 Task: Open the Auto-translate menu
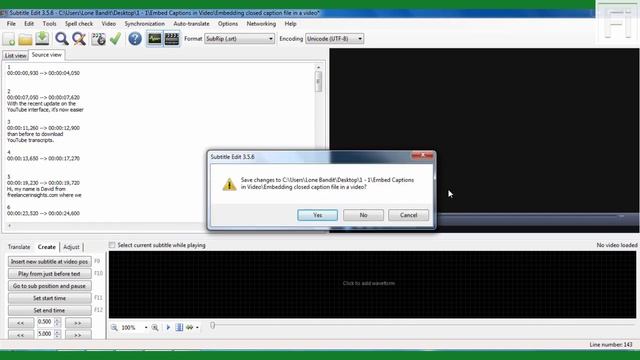191,24
